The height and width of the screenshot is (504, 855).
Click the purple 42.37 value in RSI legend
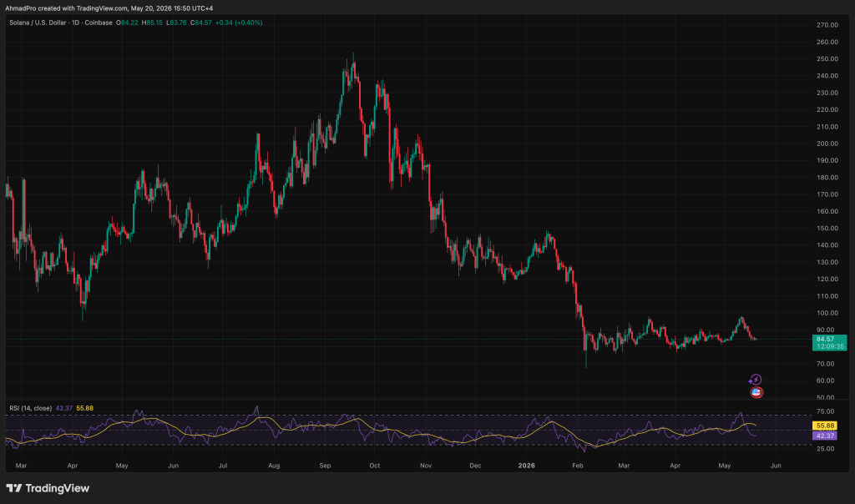[63, 408]
